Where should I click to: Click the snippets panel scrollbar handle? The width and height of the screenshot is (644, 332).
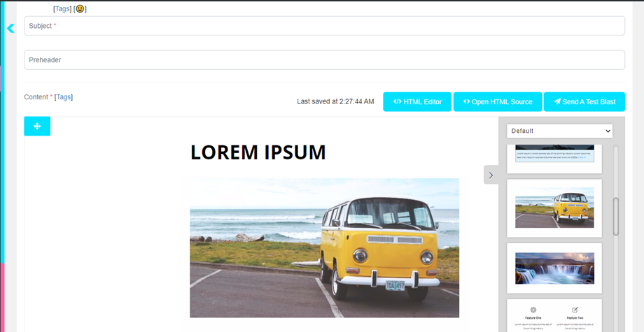(616, 217)
